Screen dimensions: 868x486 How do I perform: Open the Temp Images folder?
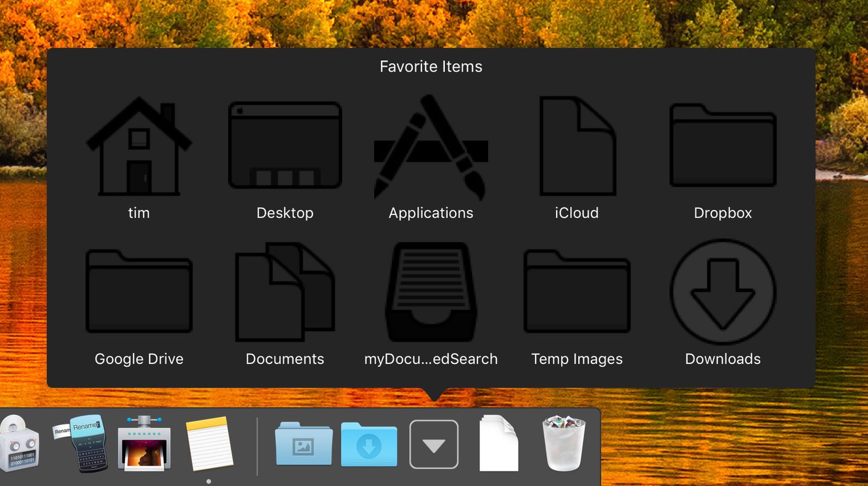[x=577, y=291]
